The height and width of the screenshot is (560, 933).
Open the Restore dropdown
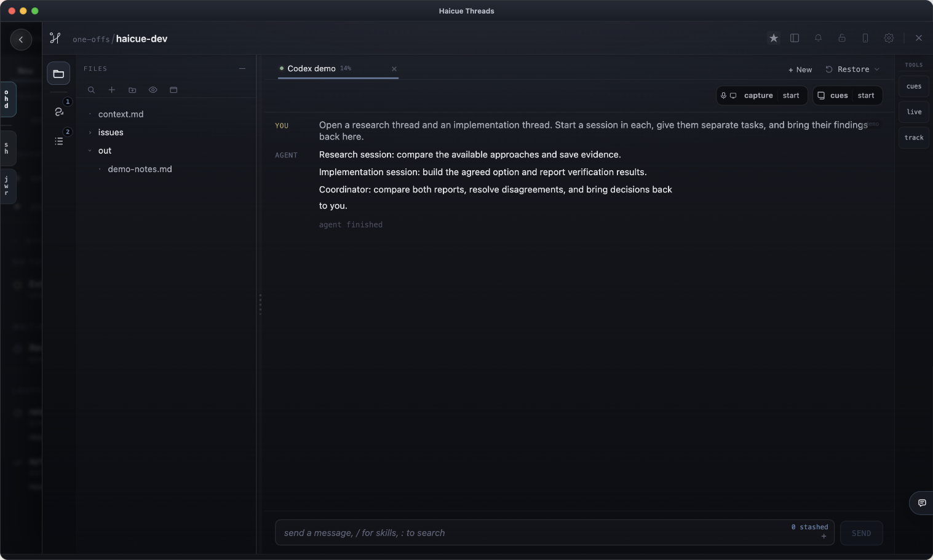coord(852,69)
